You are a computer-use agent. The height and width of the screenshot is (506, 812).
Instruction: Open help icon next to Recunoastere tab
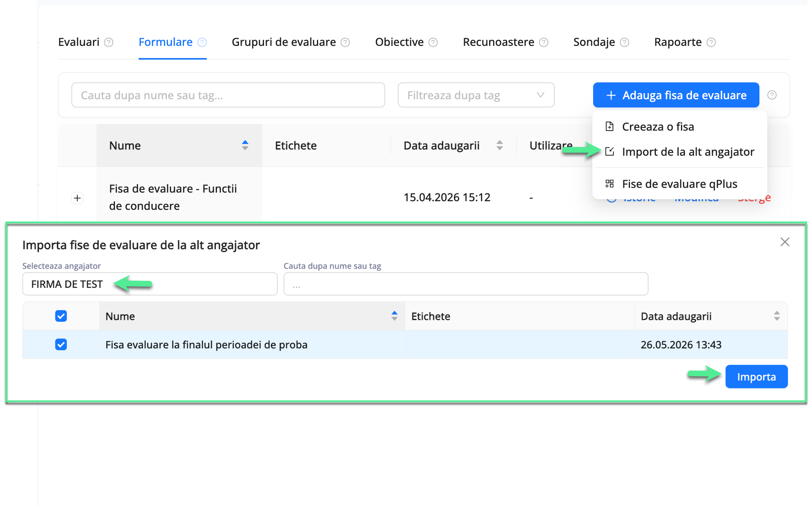coord(544,42)
